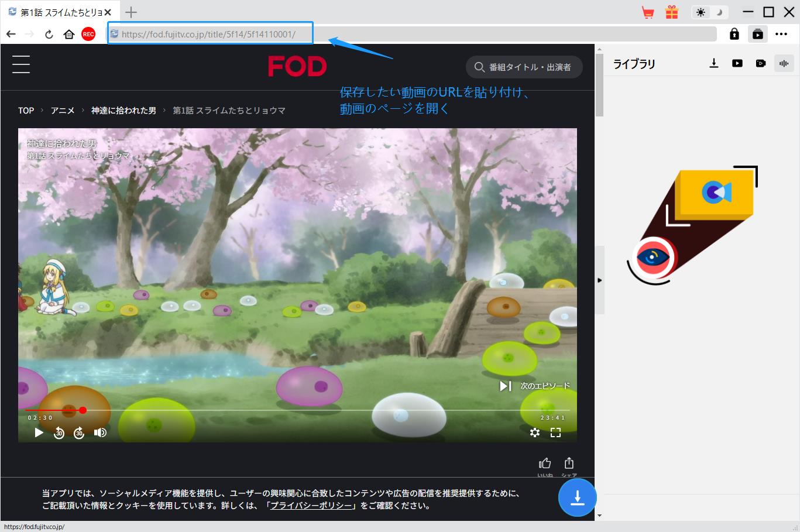Screen dimensions: 800x532
Task: Open 神達に拾われた男 breadcrumb link
Action: tap(123, 110)
